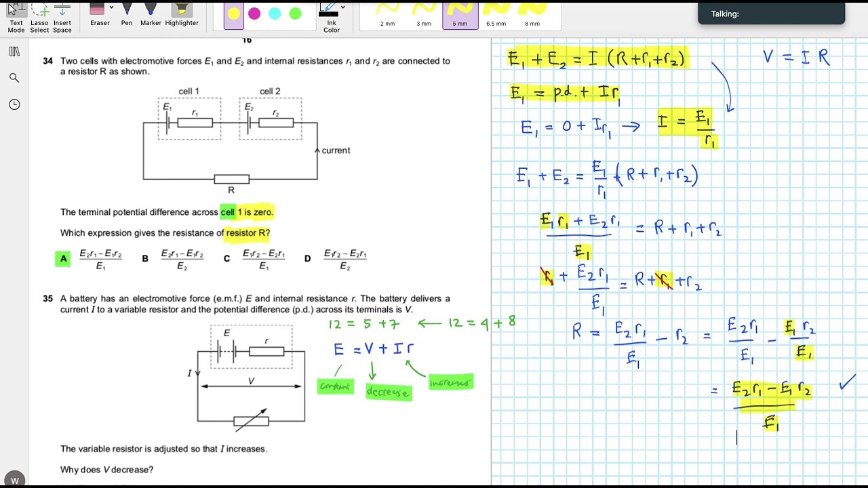The height and width of the screenshot is (488, 868).
Task: Open the search magnifier in sidebar
Action: point(14,78)
